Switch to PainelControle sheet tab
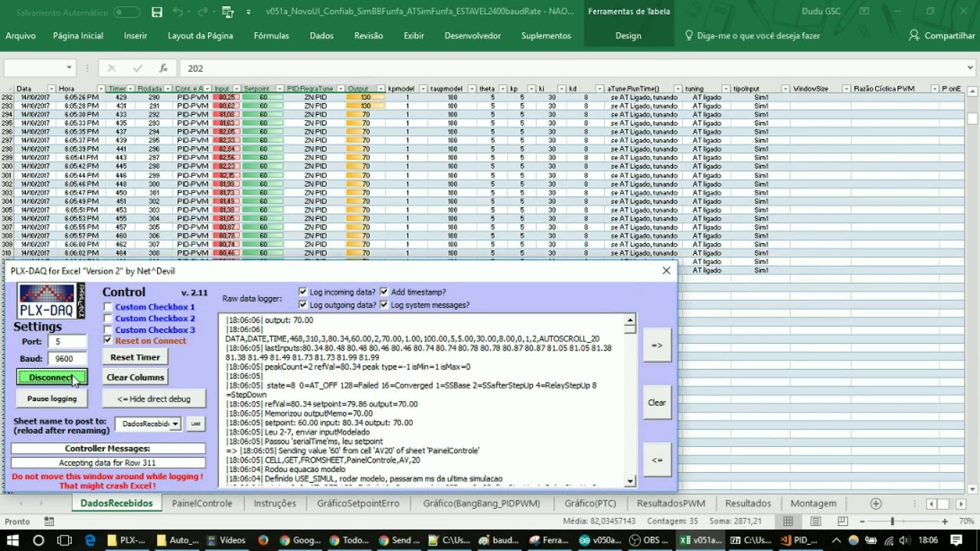 (x=202, y=504)
